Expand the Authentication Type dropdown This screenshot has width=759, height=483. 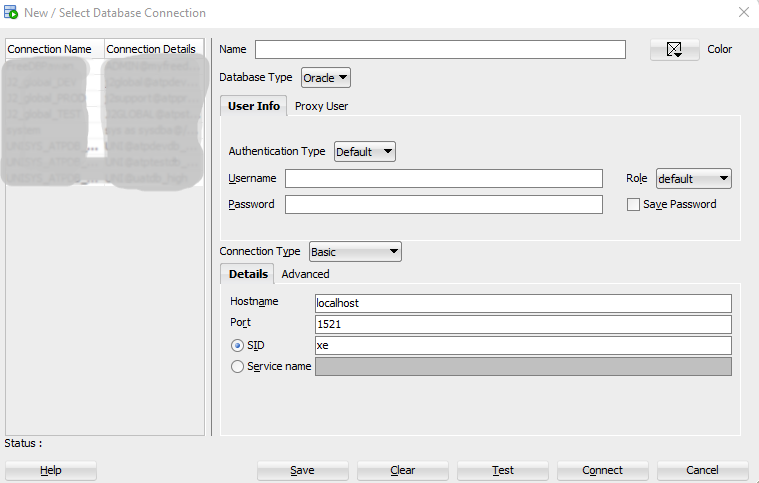[365, 152]
